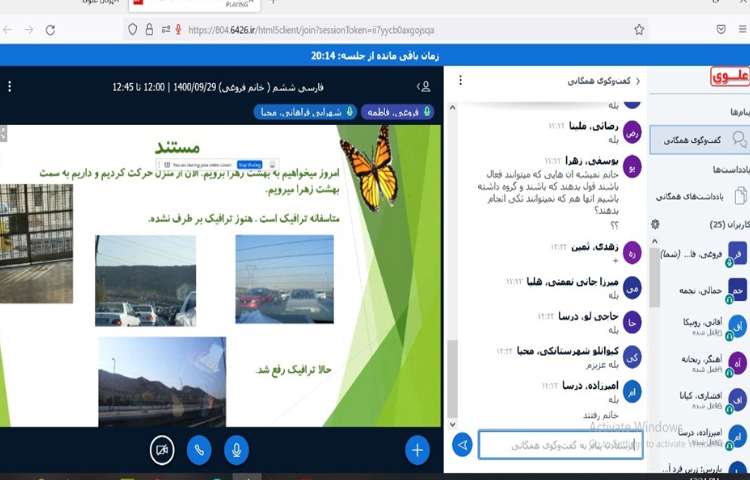Screen dimensions: 750x480
Task: Open the Firefox hamburger menu
Action: click(742, 30)
